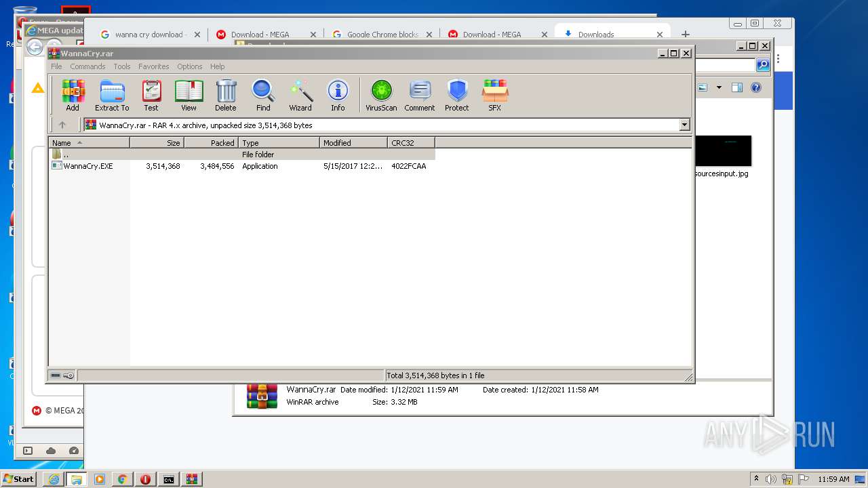Close the Downloads Chrome tab

click(660, 35)
